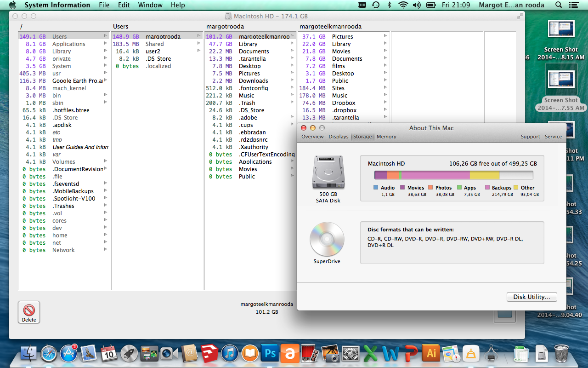This screenshot has height=368, width=588.
Task: Expand the Users folder arrow
Action: point(106,36)
